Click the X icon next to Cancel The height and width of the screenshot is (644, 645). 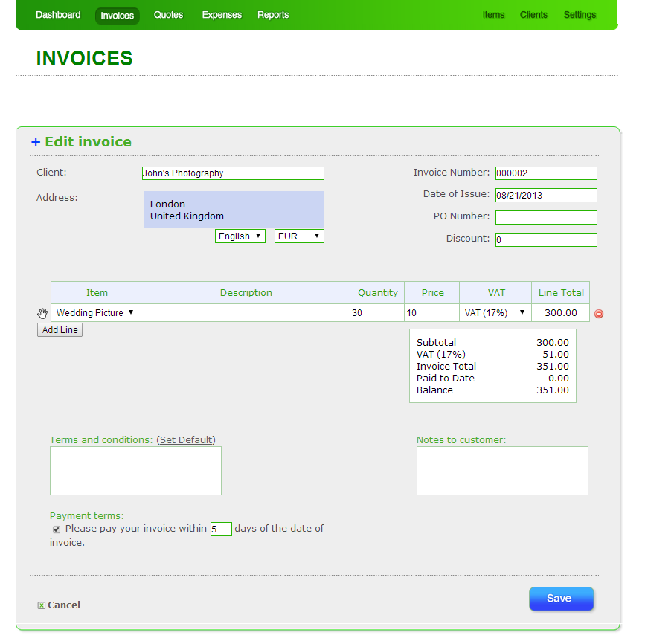click(x=41, y=605)
